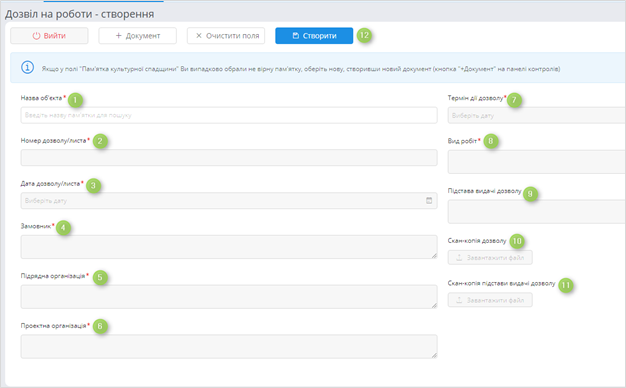Click the info icon in notice banner

[x=28, y=67]
